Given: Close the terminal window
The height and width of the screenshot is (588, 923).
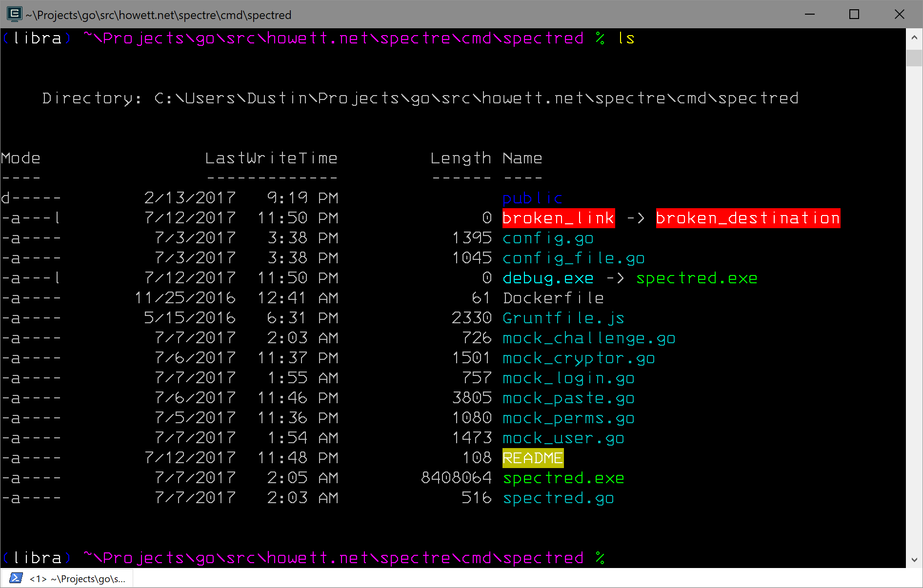Looking at the screenshot, I should (899, 14).
